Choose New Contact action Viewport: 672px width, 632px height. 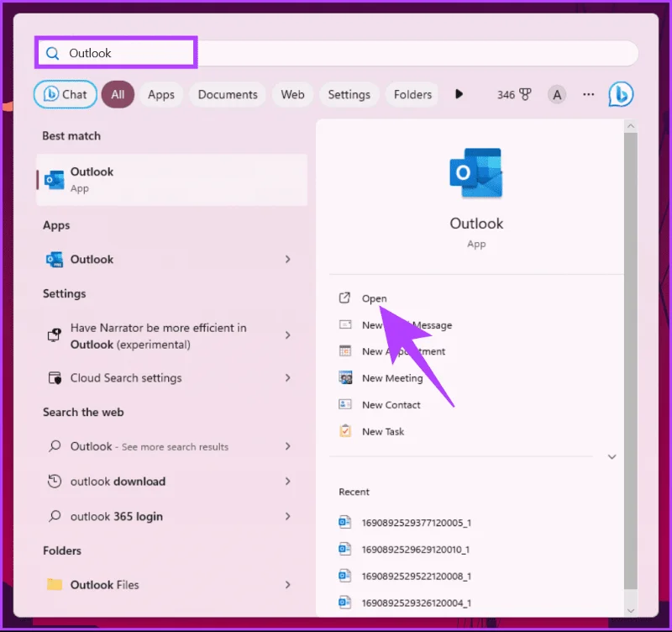[391, 405]
